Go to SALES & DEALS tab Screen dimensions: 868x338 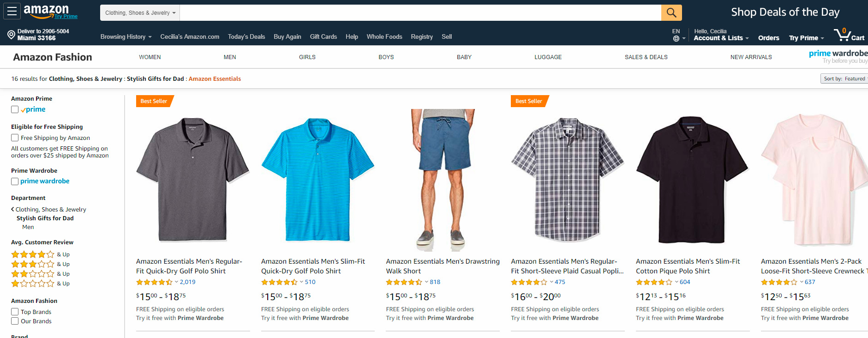[646, 57]
